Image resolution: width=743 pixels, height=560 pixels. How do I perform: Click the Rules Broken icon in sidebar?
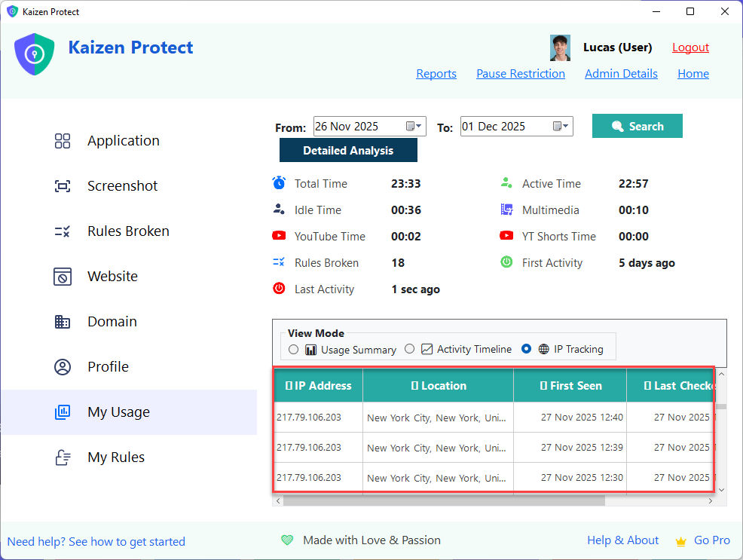click(x=63, y=231)
